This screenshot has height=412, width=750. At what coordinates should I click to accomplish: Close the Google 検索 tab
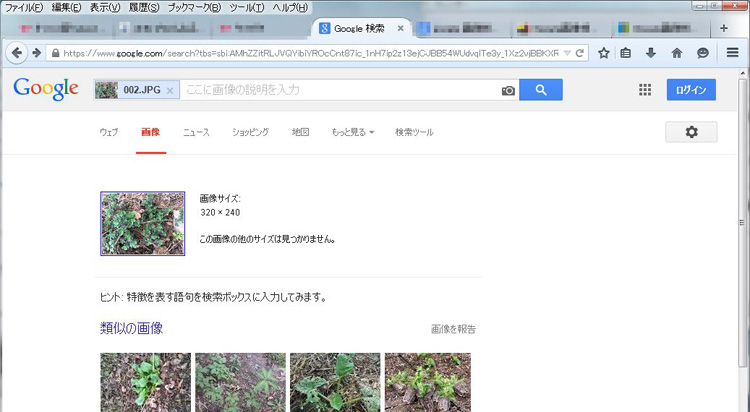coord(400,29)
